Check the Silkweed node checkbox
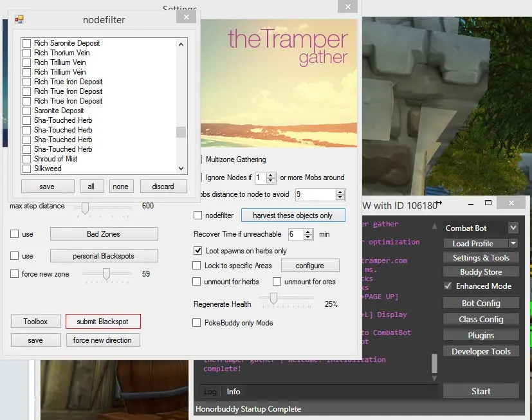The width and height of the screenshot is (532, 420). (x=27, y=169)
